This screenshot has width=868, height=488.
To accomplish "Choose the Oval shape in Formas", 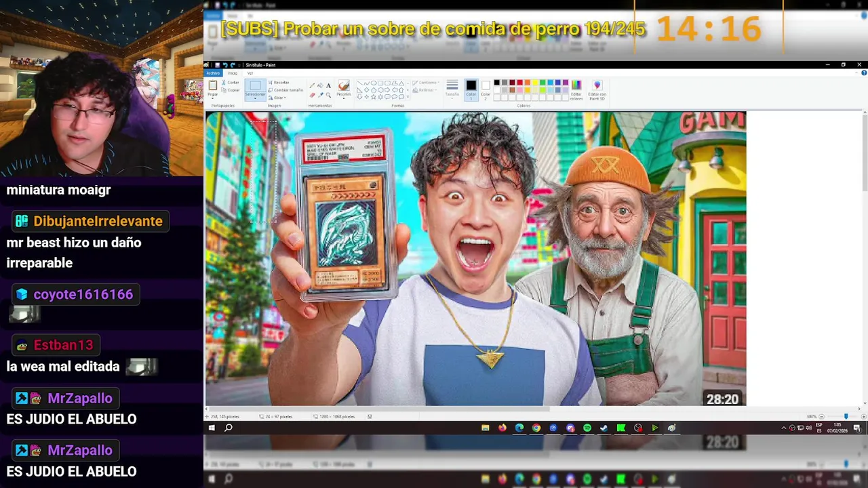I will point(374,83).
